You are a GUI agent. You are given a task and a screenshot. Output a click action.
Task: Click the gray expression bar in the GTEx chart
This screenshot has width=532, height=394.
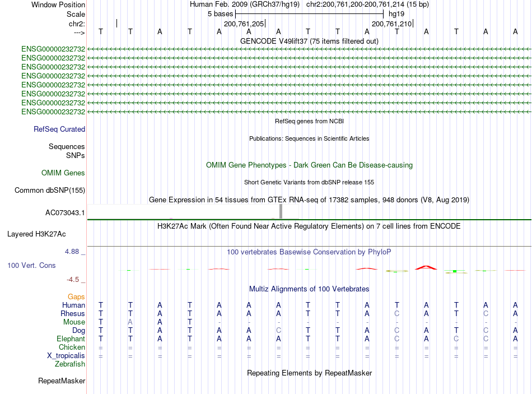pyautogui.click(x=281, y=211)
